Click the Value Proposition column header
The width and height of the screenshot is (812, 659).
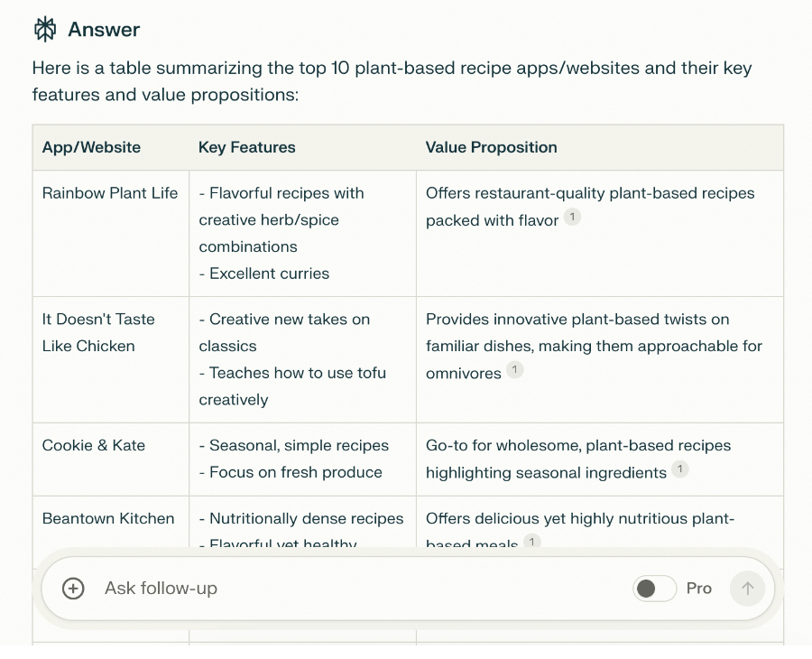pyautogui.click(x=491, y=147)
